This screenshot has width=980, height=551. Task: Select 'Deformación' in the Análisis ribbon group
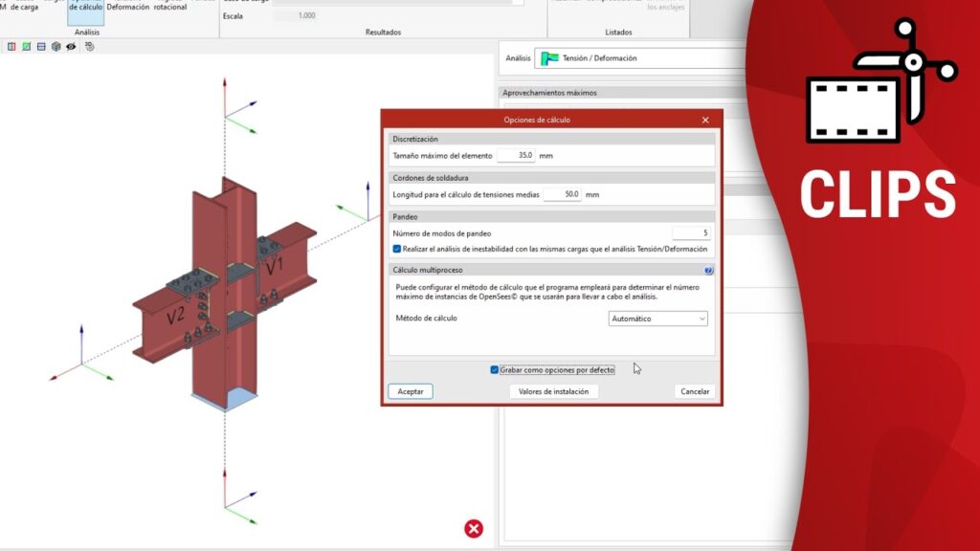127,7
